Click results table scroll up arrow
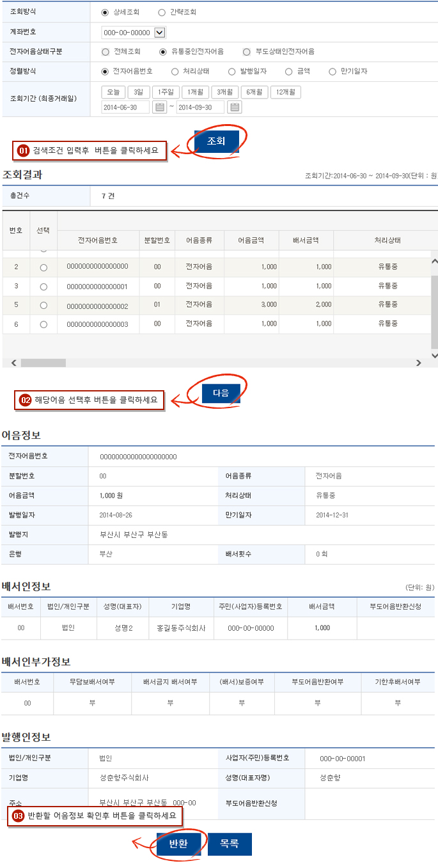 [435, 261]
